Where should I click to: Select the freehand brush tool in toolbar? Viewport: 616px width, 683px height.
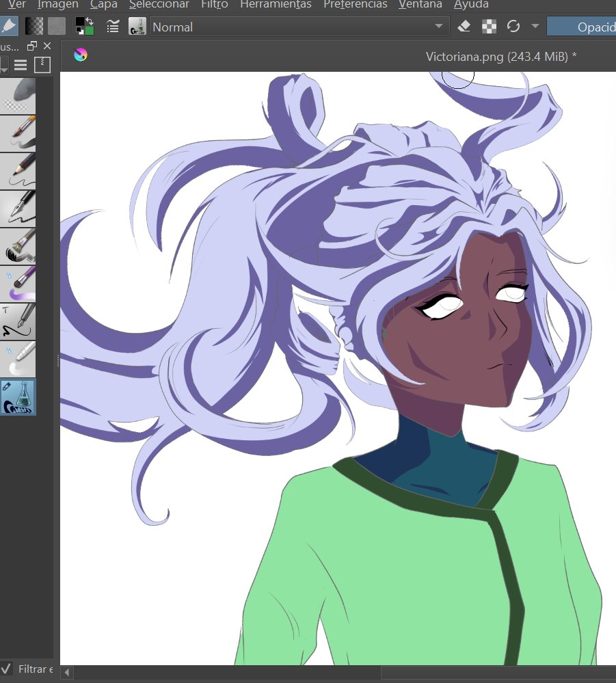[x=8, y=26]
